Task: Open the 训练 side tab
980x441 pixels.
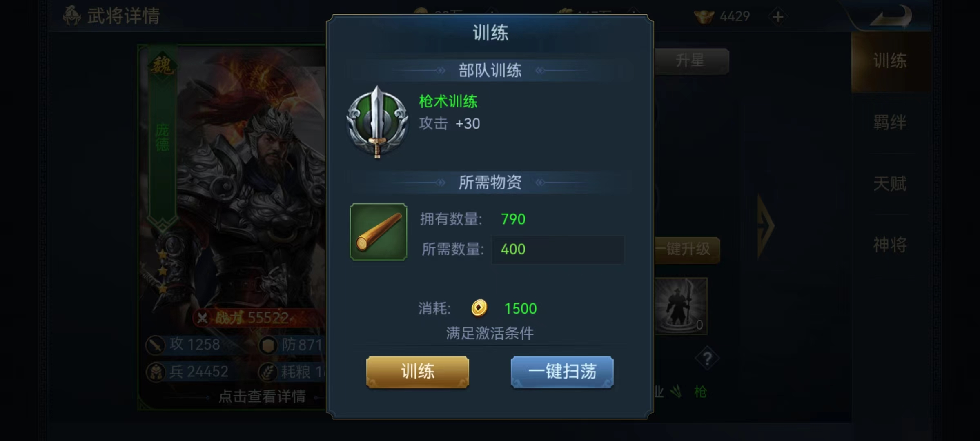Action: tap(890, 61)
